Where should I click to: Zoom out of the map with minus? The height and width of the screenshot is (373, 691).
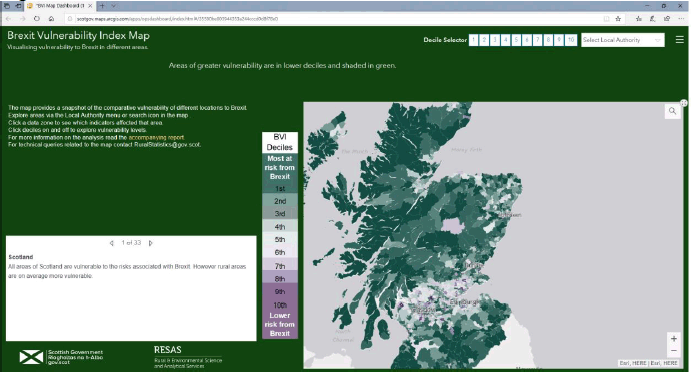(673, 351)
